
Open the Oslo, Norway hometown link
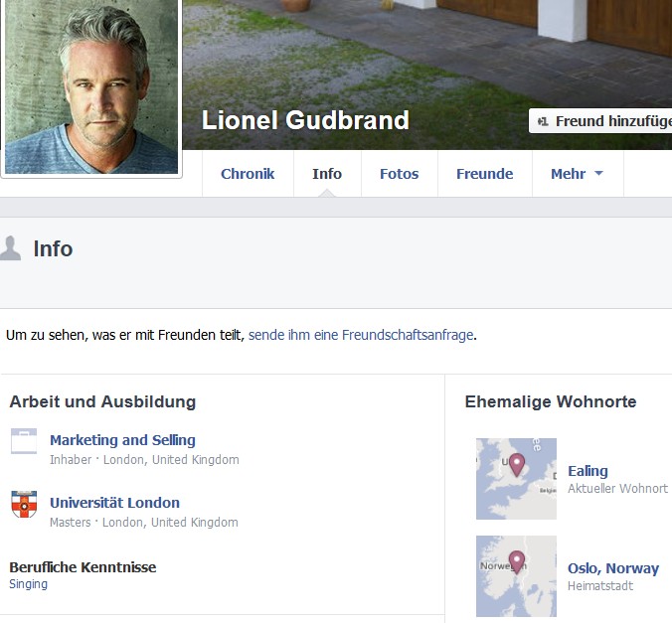(613, 568)
